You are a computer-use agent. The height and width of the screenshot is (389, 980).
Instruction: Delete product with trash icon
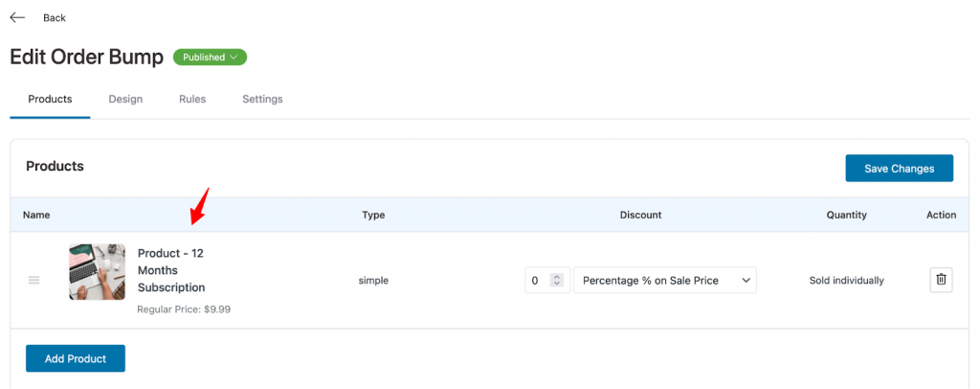point(942,280)
